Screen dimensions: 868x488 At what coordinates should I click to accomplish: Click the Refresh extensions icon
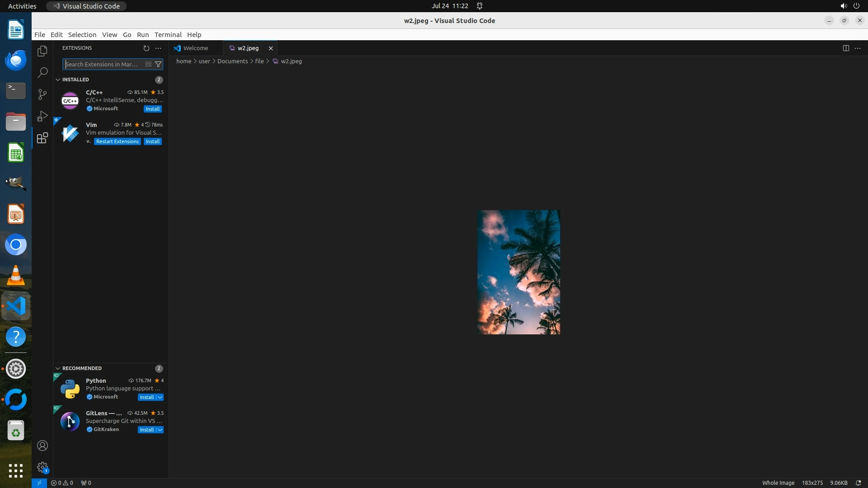pyautogui.click(x=146, y=48)
